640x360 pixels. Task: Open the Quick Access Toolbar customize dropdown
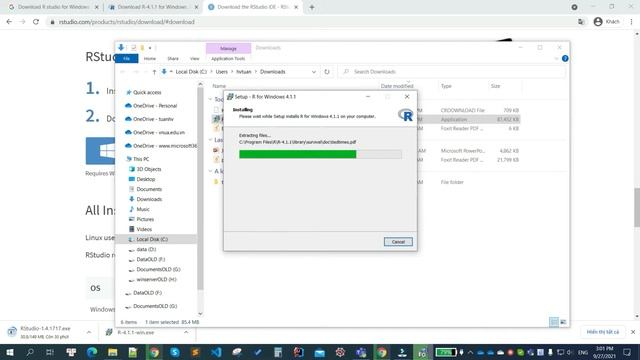[x=150, y=48]
